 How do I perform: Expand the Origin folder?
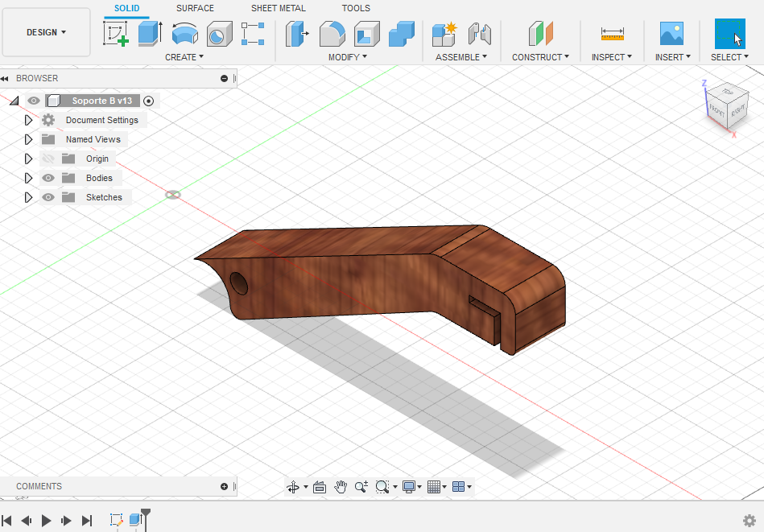click(x=28, y=159)
